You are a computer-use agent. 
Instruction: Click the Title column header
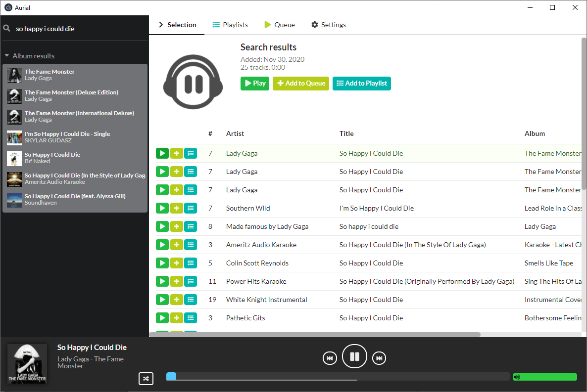(346, 133)
